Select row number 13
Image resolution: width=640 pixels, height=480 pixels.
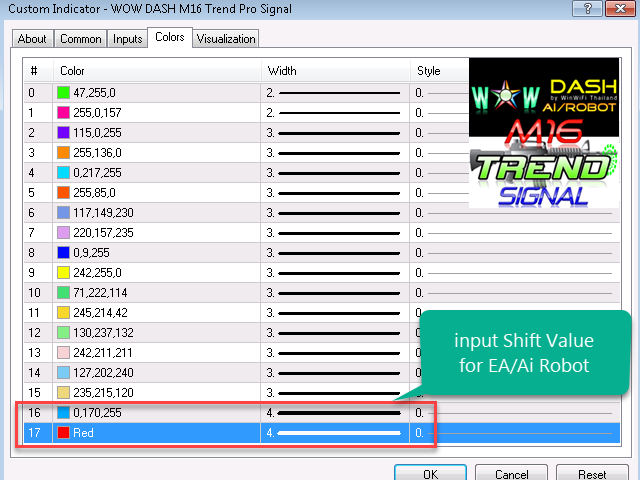click(35, 353)
